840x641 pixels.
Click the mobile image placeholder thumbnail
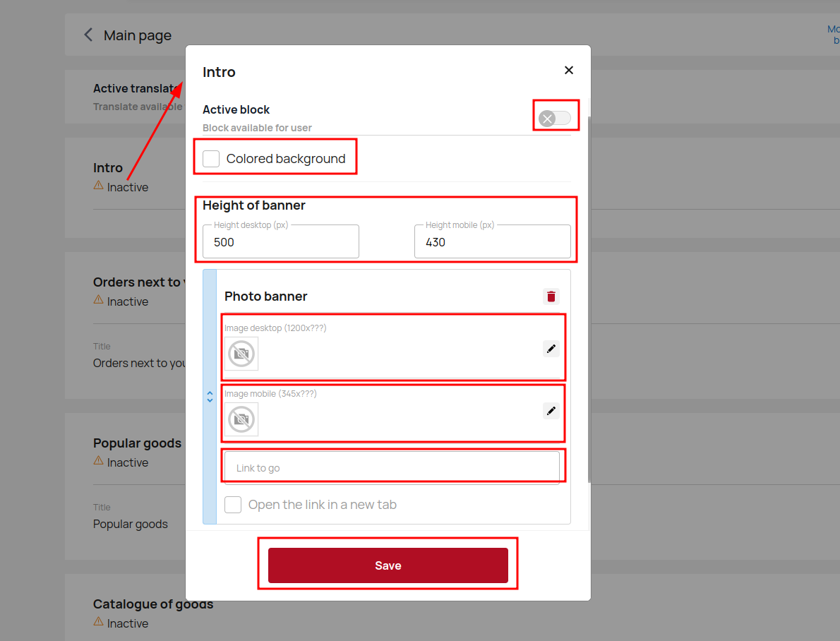point(241,419)
